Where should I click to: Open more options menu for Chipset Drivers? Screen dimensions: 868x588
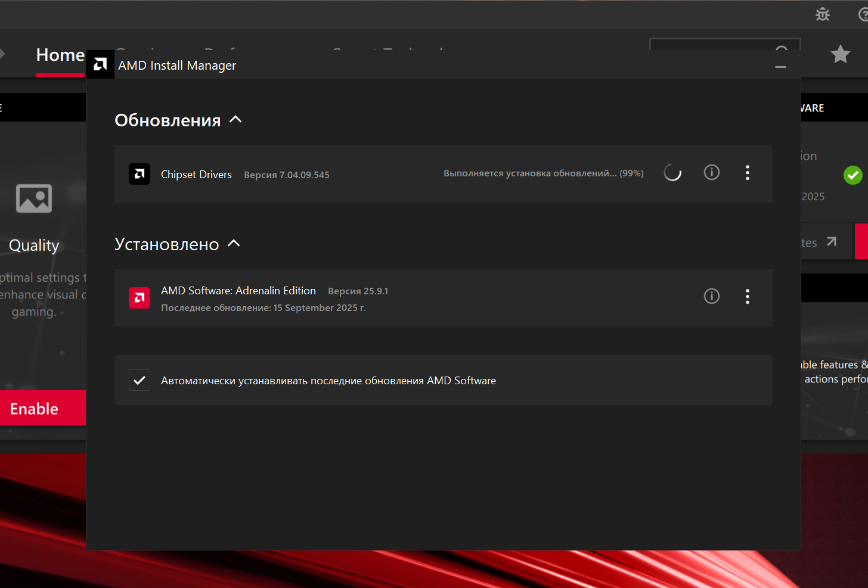[x=748, y=173]
